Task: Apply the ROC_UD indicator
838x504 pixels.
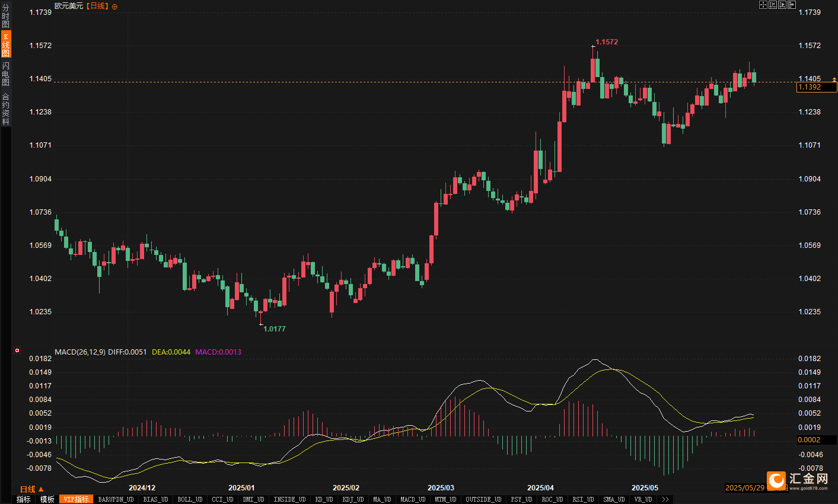Action: [x=553, y=499]
